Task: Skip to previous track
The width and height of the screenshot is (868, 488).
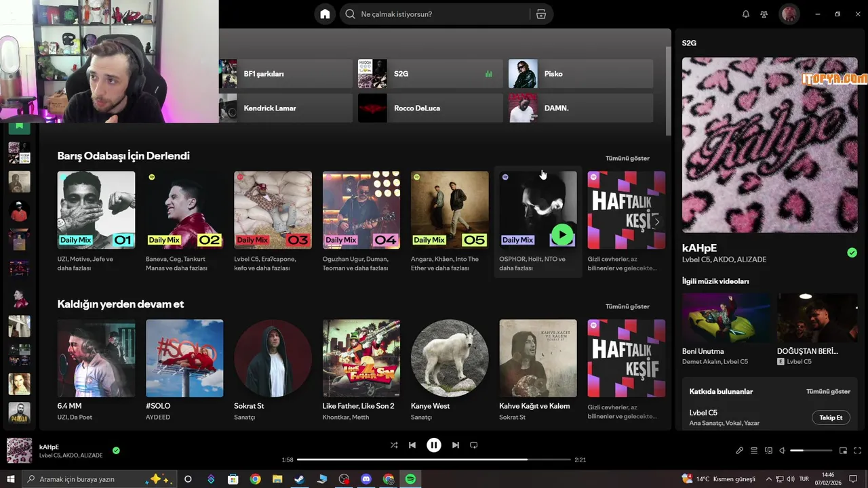Action: click(412, 445)
